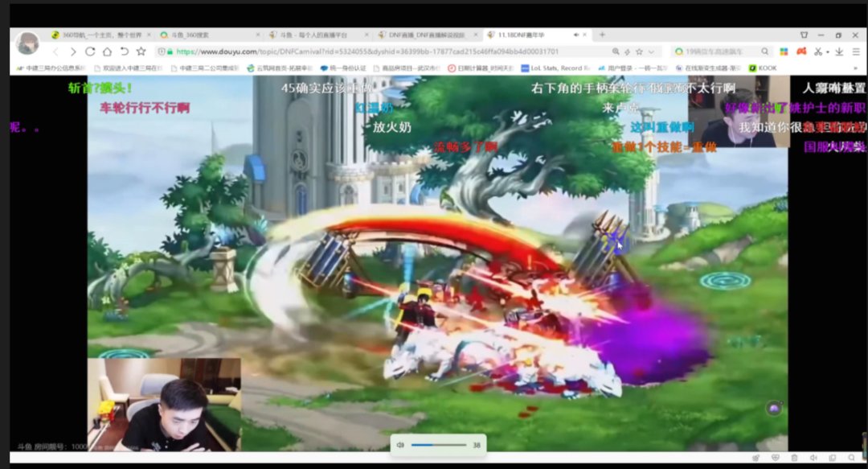
Task: Go to the browser home page icon
Action: click(x=107, y=51)
